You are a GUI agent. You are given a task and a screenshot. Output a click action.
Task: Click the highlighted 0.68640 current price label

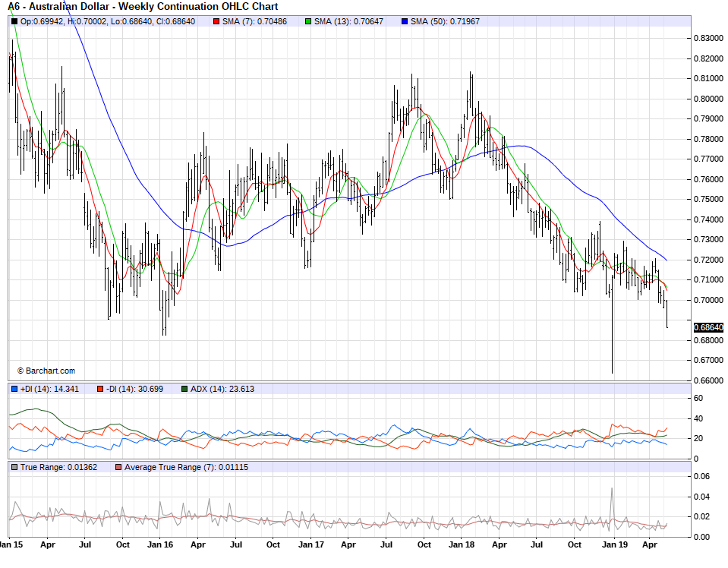click(x=708, y=327)
